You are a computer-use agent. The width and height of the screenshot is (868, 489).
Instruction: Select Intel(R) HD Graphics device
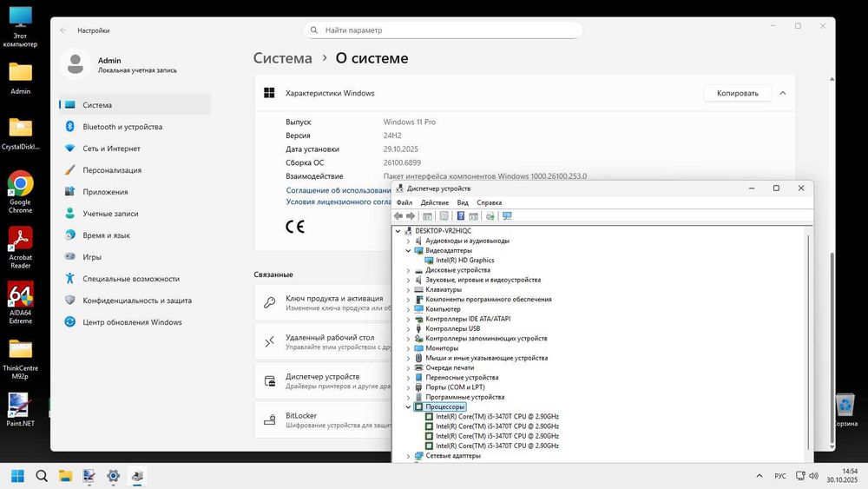[465, 261]
